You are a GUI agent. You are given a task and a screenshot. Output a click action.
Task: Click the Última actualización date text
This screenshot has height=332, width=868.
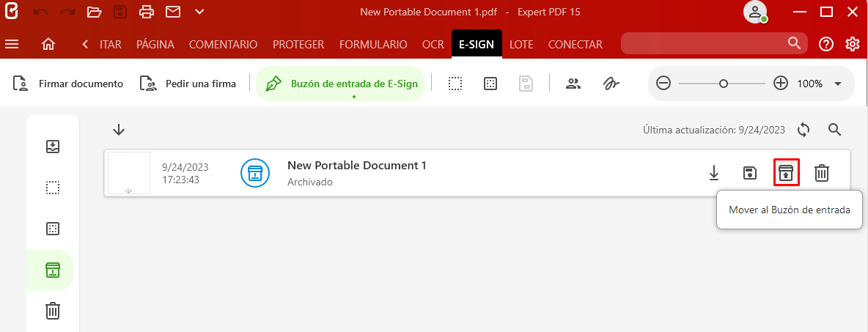[714, 130]
